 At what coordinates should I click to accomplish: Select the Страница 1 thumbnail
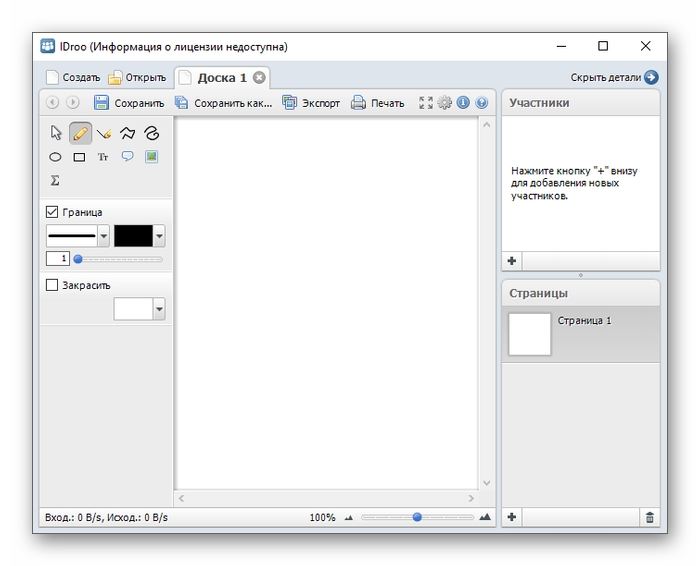529,334
